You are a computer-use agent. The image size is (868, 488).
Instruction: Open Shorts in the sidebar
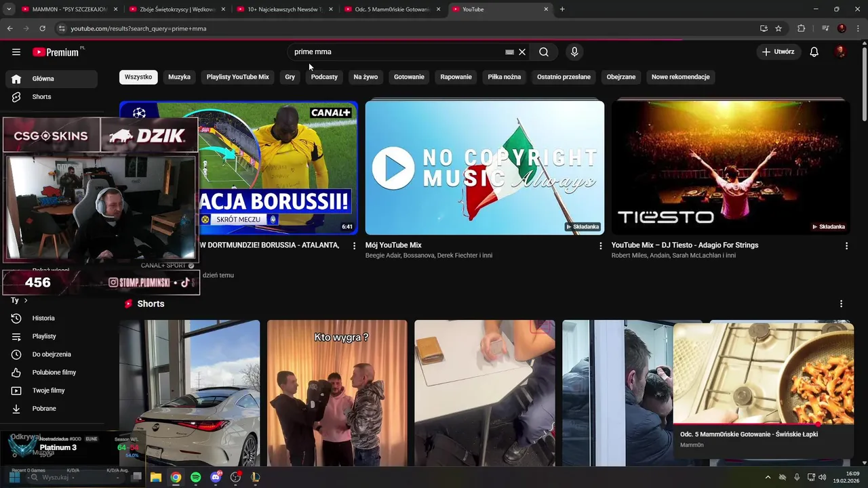pos(52,97)
